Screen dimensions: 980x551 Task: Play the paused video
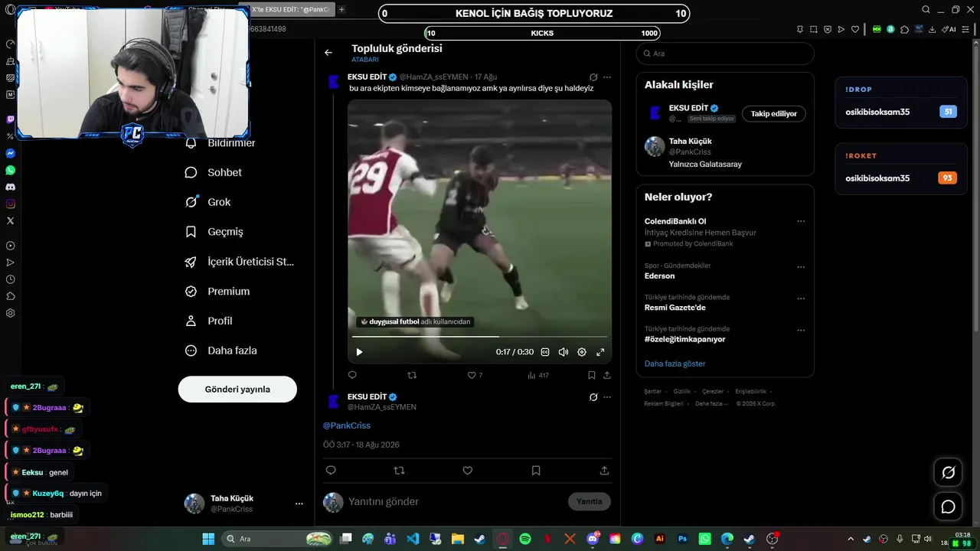click(359, 352)
